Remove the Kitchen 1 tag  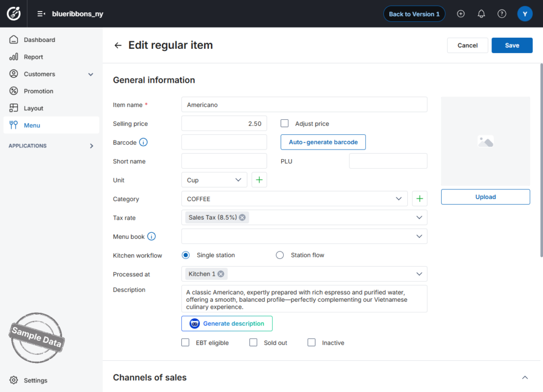pos(221,274)
